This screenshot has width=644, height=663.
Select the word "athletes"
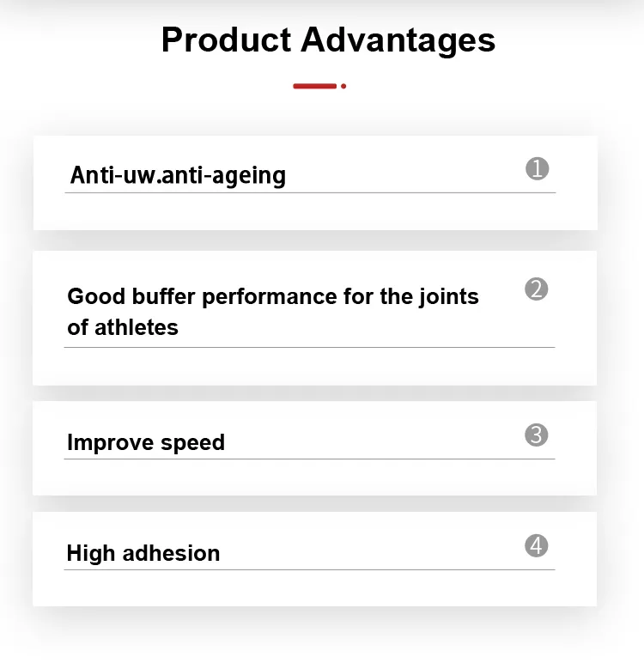point(139,327)
